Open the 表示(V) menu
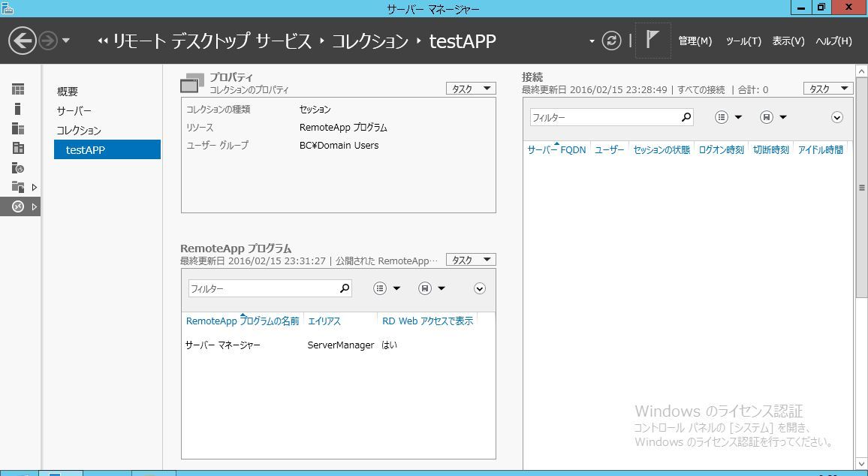Image resolution: width=868 pixels, height=476 pixels. click(x=788, y=41)
